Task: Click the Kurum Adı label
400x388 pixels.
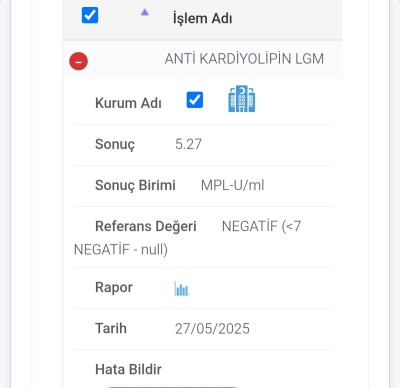Action: coord(128,103)
